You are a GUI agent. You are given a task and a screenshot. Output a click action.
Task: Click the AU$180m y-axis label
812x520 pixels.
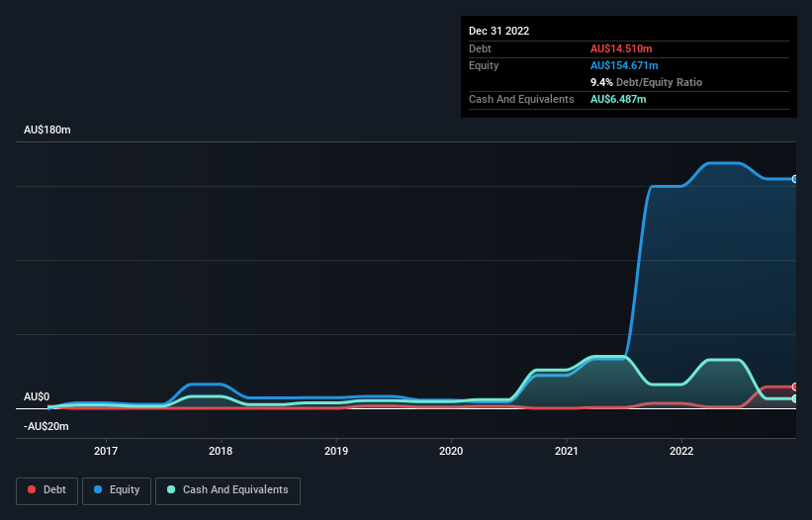tap(47, 130)
